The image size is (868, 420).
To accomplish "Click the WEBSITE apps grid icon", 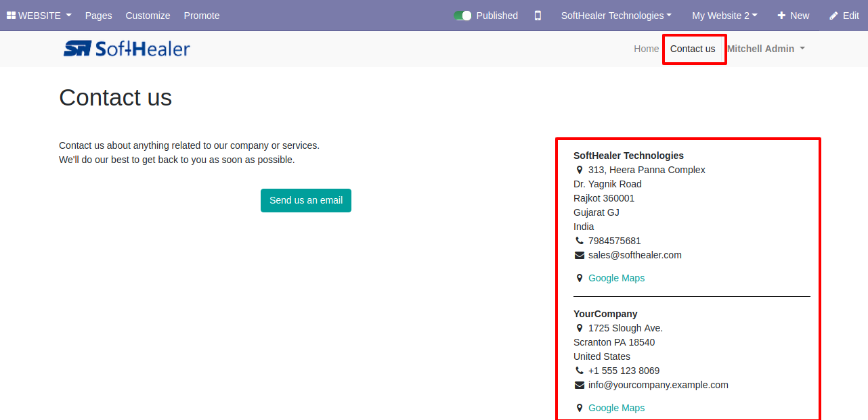I will click(x=11, y=16).
